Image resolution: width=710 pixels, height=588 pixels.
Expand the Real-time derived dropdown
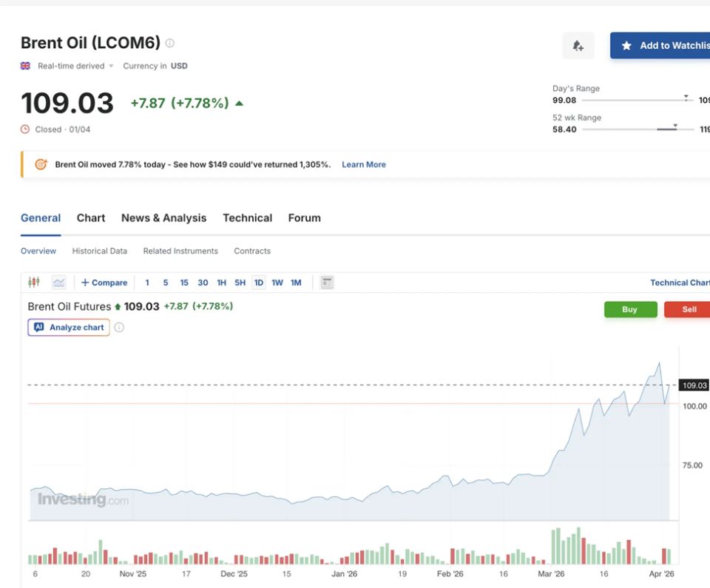pyautogui.click(x=75, y=66)
